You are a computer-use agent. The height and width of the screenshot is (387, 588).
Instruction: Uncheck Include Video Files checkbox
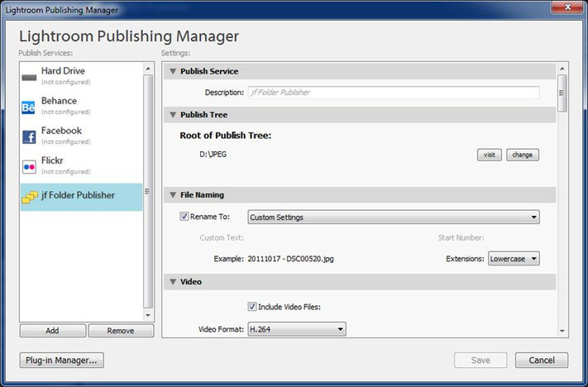252,306
